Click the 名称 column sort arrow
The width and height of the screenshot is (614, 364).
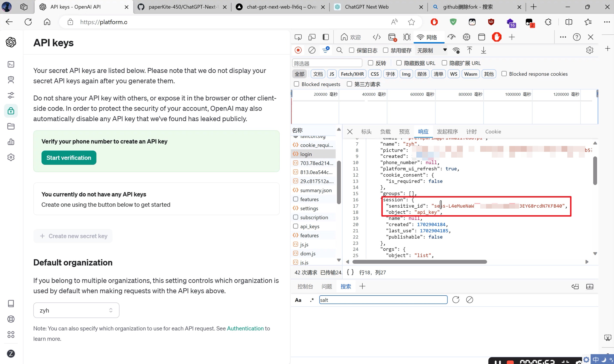click(x=339, y=130)
